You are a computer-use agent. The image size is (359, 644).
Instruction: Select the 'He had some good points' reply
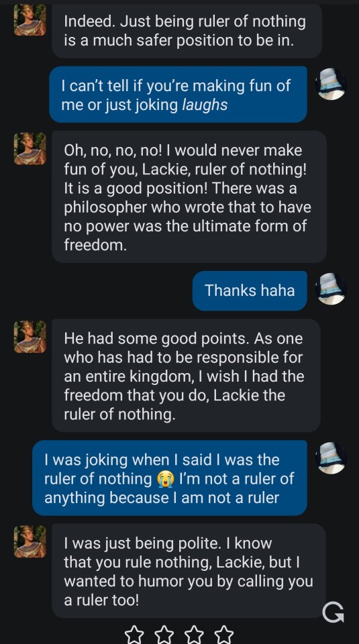tap(186, 376)
